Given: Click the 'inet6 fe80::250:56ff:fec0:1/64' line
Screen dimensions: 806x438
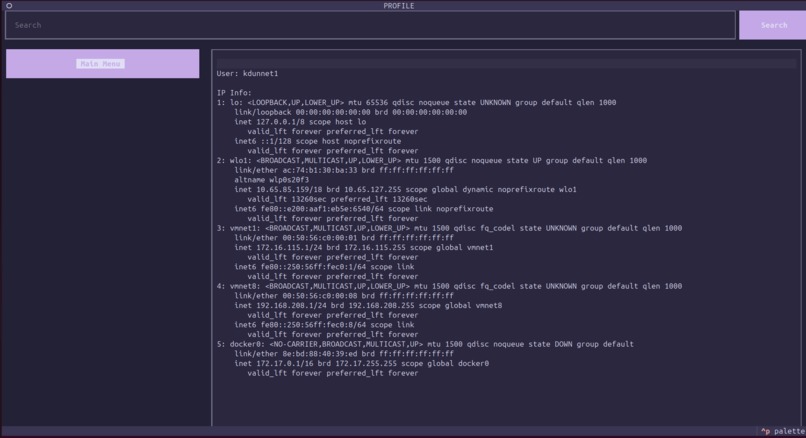Looking at the screenshot, I should point(324,267).
